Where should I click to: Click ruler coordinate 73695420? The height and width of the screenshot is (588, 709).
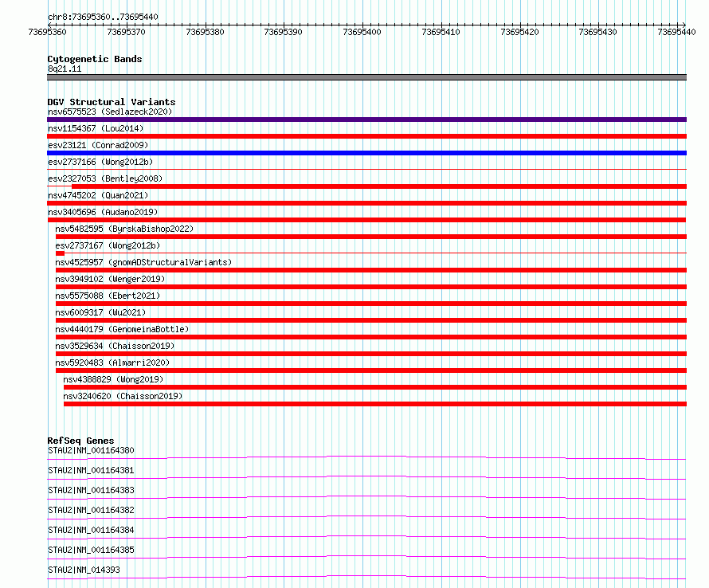tap(519, 32)
